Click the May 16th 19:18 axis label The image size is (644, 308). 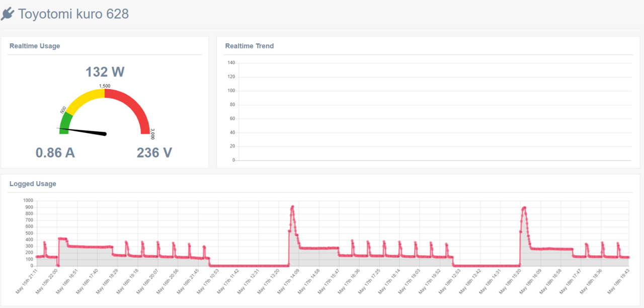click(127, 281)
